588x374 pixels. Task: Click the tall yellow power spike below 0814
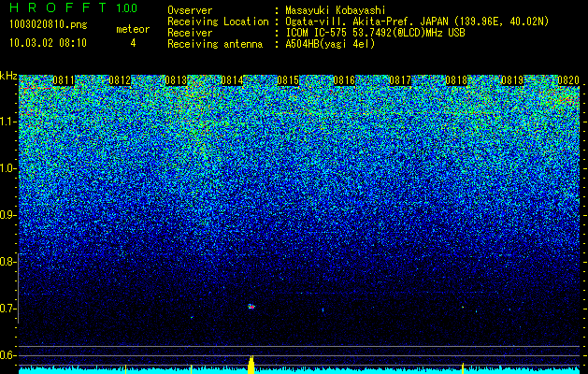click(251, 365)
